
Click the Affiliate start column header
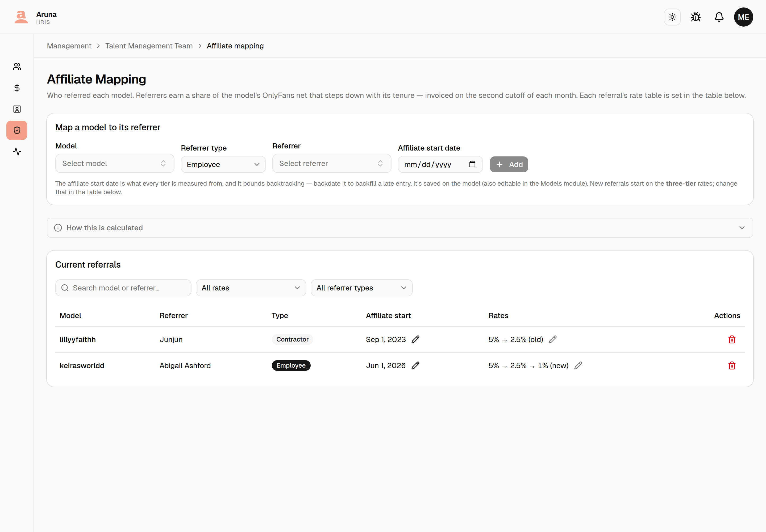click(388, 315)
